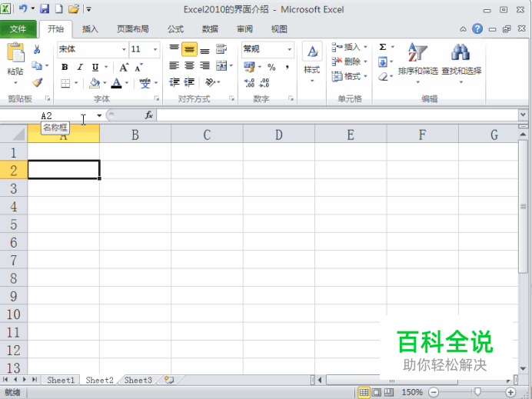
Task: Center text horizontally
Action: coord(189,65)
